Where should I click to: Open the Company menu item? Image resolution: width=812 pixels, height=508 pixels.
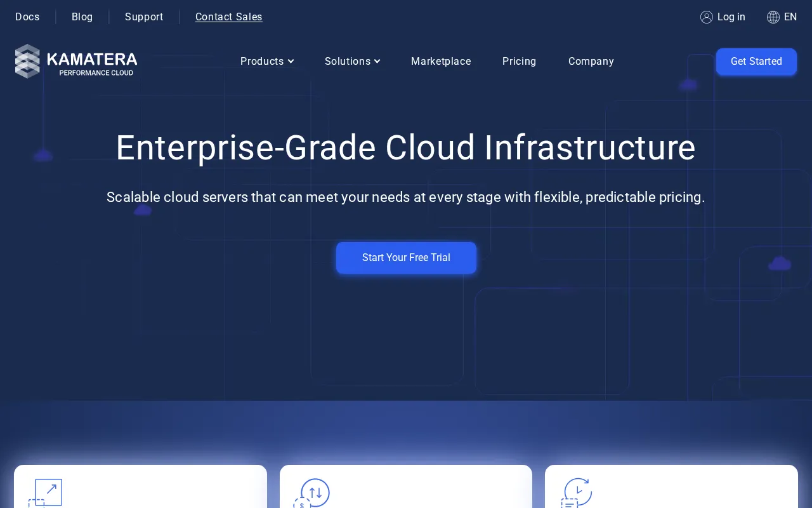coord(591,61)
